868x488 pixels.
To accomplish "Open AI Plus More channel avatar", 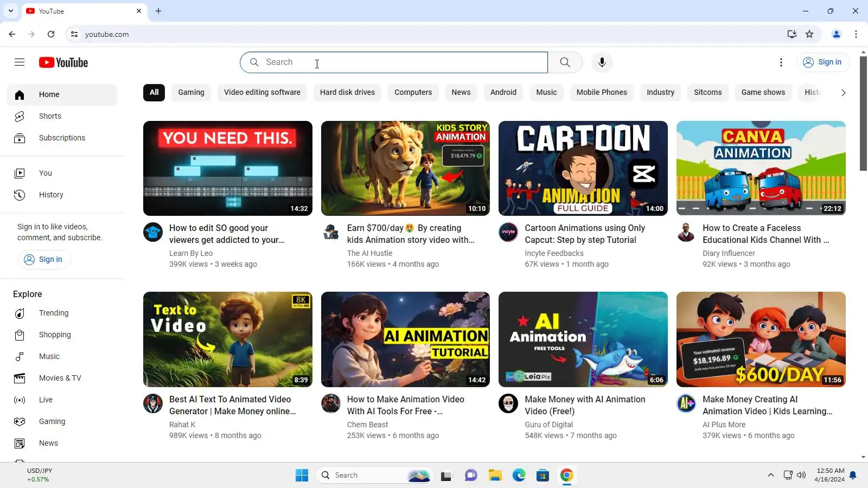I will pos(686,403).
